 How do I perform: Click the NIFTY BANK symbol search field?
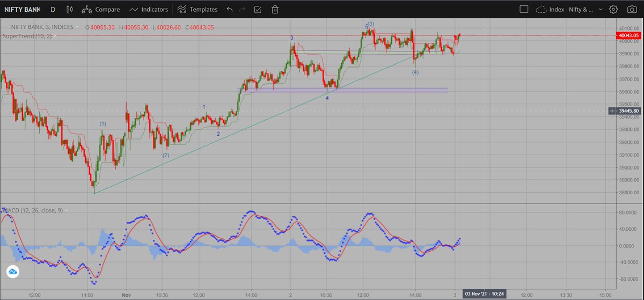(21, 9)
